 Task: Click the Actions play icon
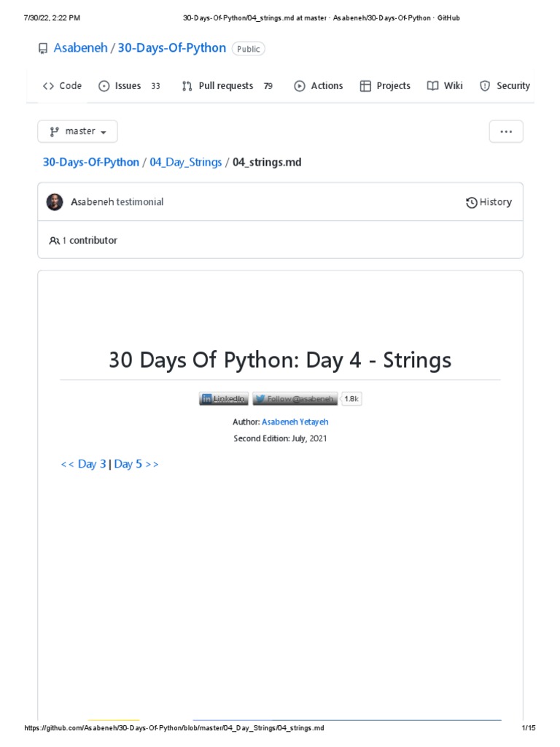tap(300, 86)
